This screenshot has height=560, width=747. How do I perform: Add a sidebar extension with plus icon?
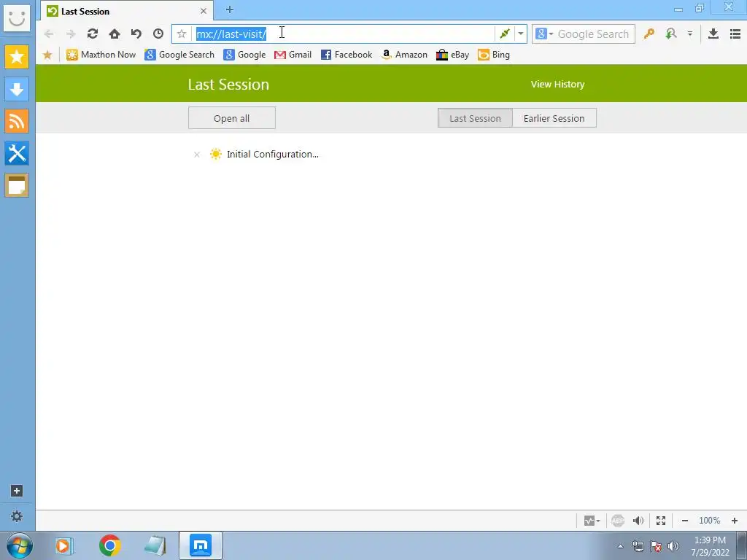click(x=17, y=491)
